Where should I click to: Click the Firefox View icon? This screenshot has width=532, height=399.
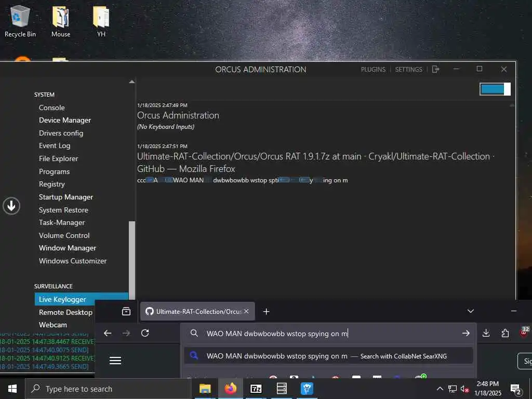click(126, 311)
